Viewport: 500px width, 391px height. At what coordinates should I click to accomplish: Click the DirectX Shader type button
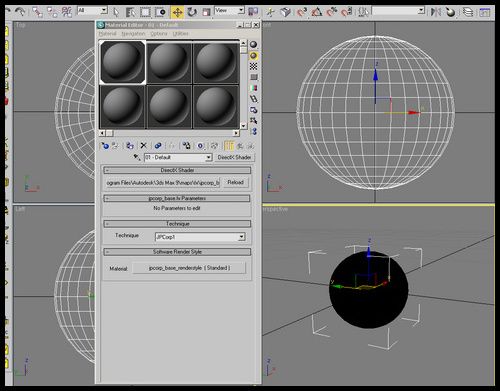tap(234, 157)
